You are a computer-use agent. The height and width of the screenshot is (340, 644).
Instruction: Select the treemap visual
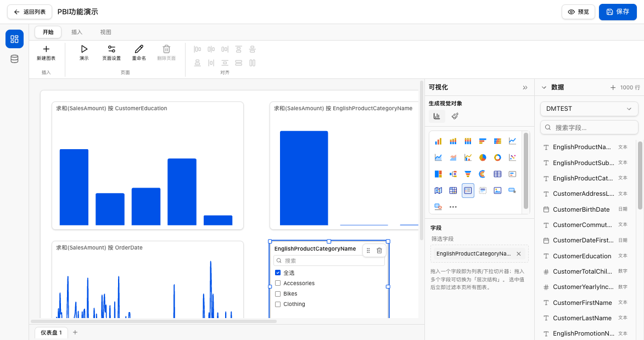438,174
